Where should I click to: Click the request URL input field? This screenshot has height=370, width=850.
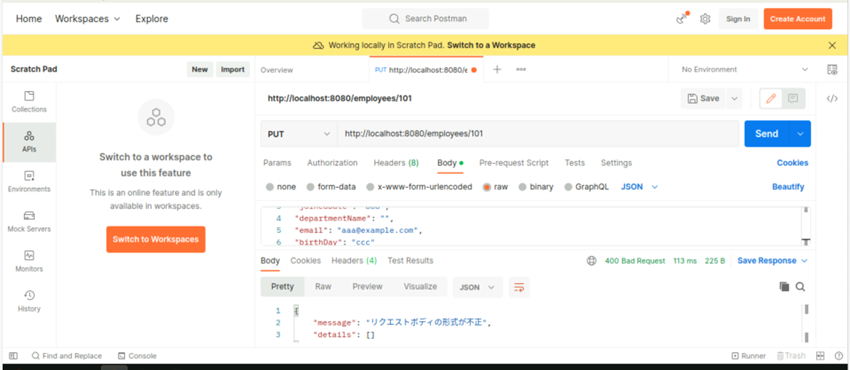pos(538,134)
